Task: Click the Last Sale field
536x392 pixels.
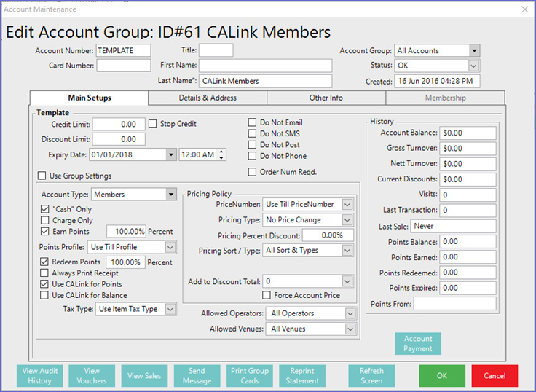Action: 453,226
